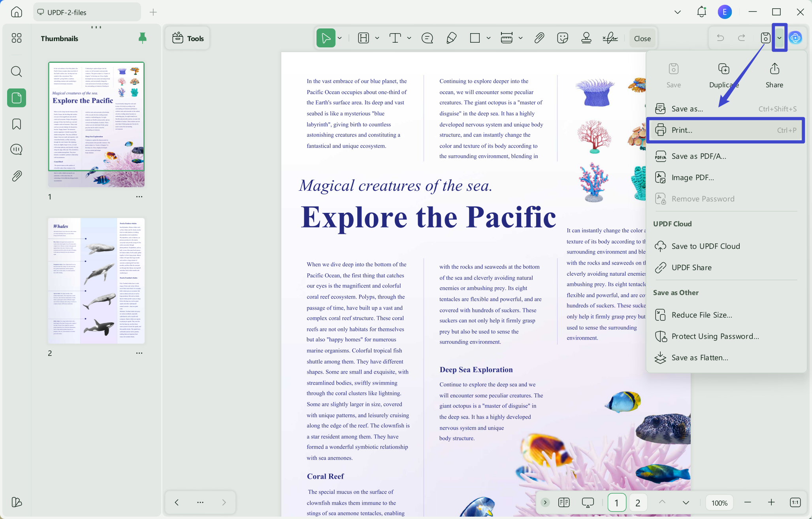This screenshot has width=812, height=519.
Task: Select the Save as... menu item
Action: 726,109
